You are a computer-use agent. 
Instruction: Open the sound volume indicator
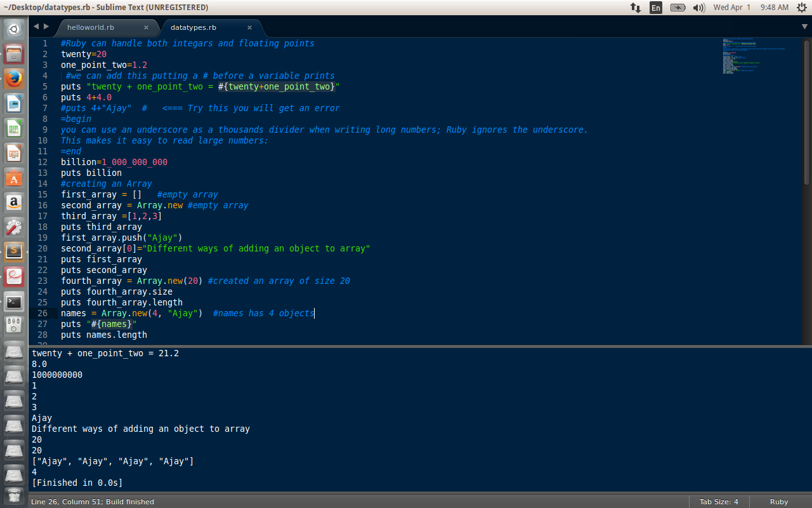[x=700, y=8]
